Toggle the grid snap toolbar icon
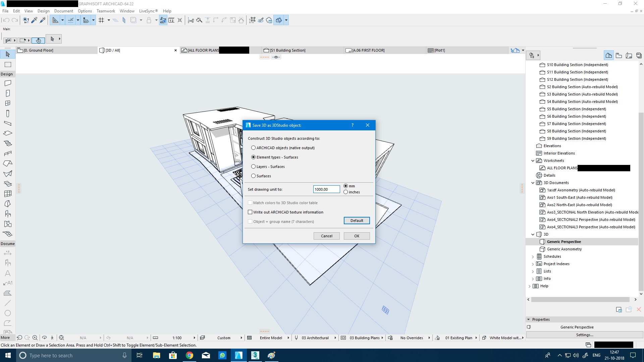The width and height of the screenshot is (644, 362). [x=101, y=20]
